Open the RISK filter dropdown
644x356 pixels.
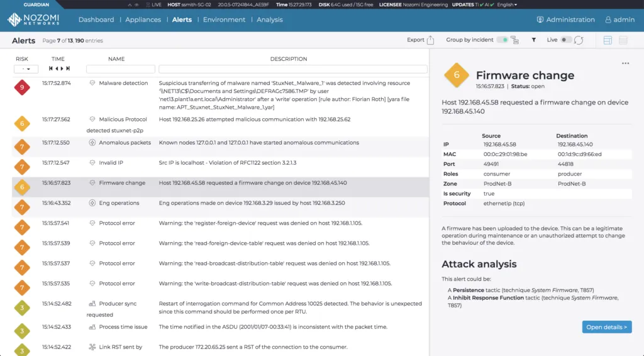coord(26,69)
